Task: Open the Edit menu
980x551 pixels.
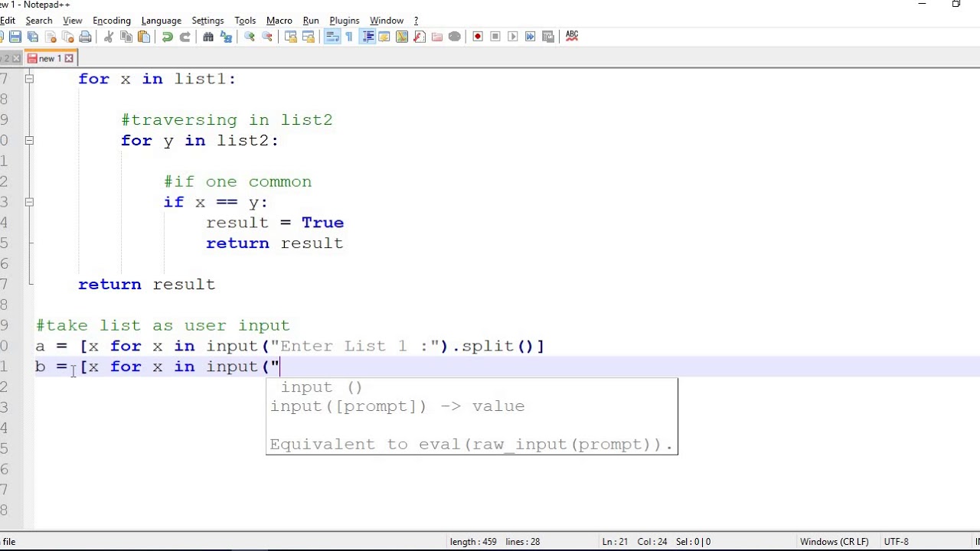Action: (8, 21)
